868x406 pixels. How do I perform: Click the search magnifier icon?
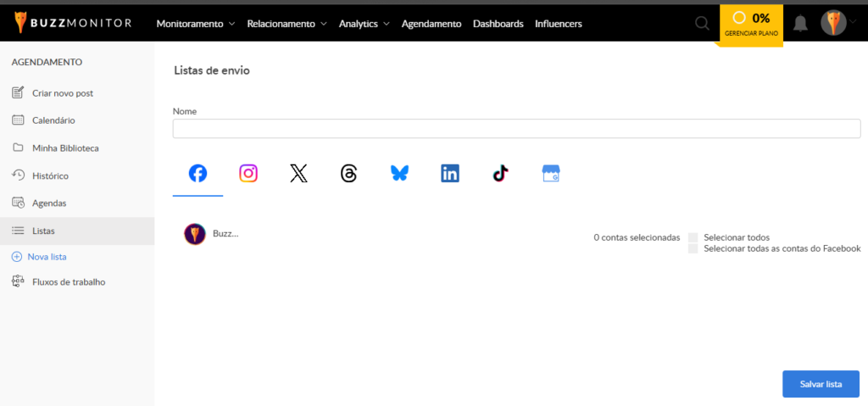pyautogui.click(x=702, y=24)
